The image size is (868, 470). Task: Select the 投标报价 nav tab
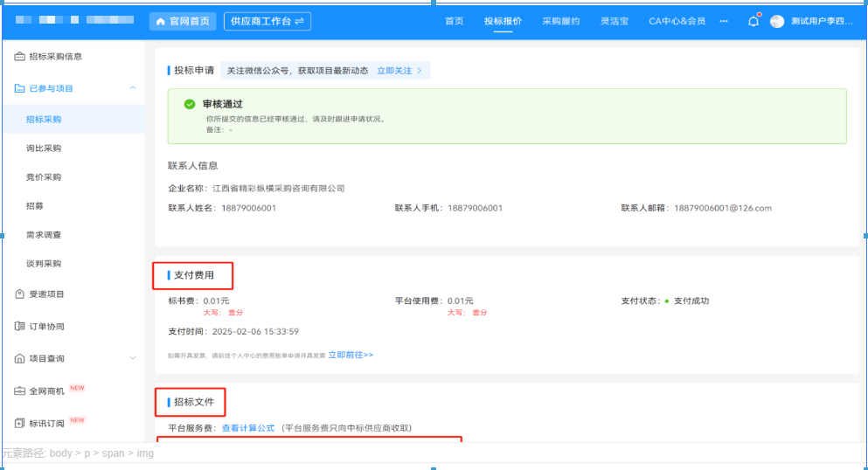pos(503,21)
